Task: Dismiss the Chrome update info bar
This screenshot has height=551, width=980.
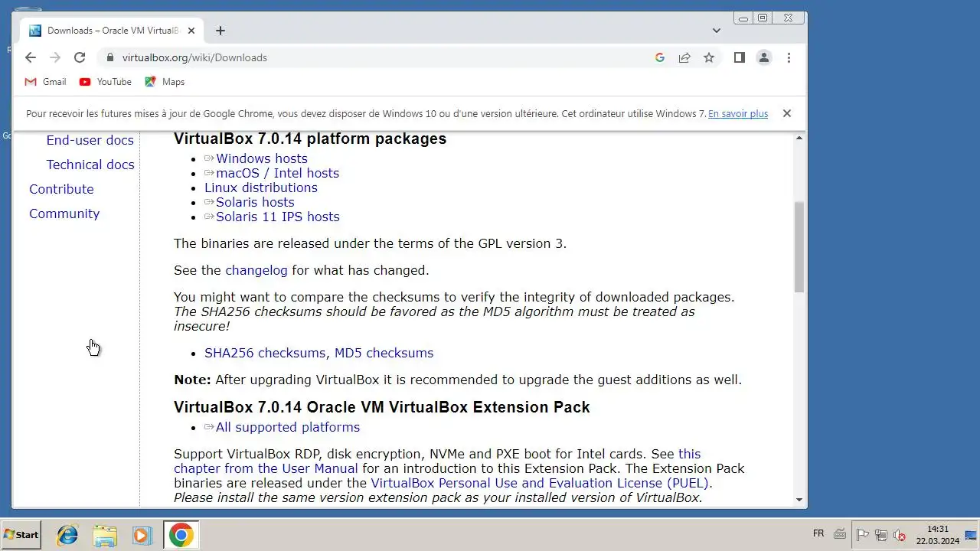Action: [786, 113]
